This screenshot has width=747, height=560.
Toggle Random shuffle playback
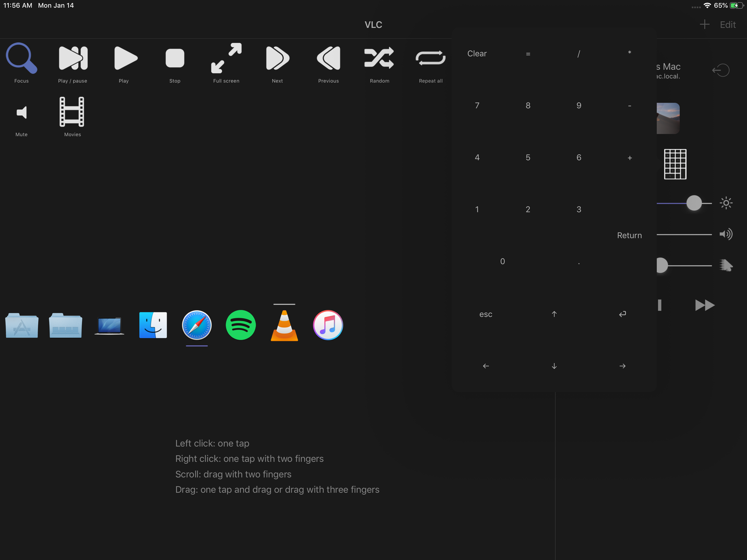pyautogui.click(x=379, y=58)
